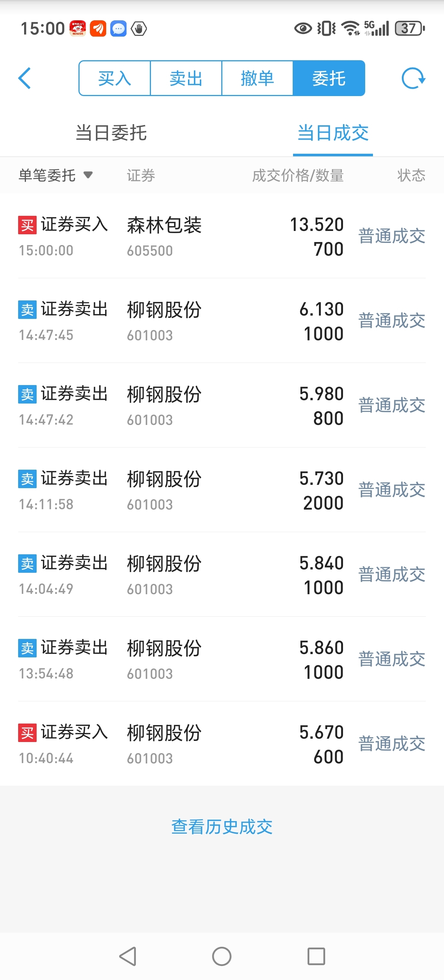Select the 委托 tab
The height and width of the screenshot is (980, 444).
(x=329, y=78)
